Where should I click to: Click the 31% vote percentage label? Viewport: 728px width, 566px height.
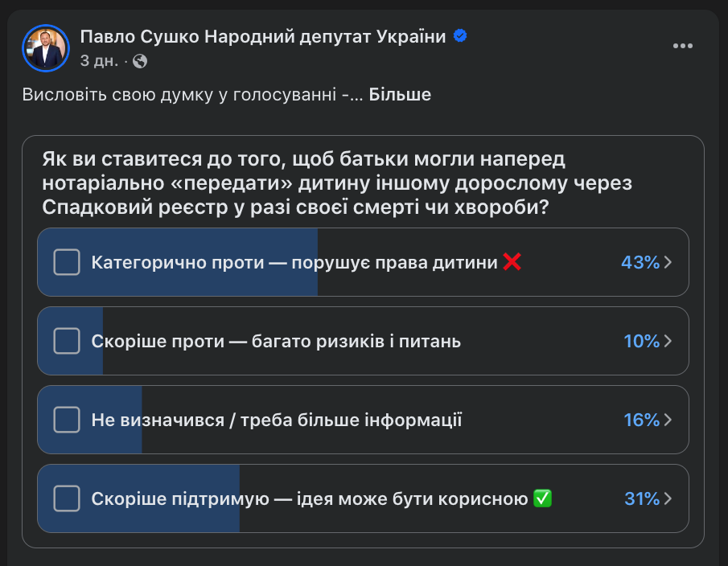pos(641,498)
